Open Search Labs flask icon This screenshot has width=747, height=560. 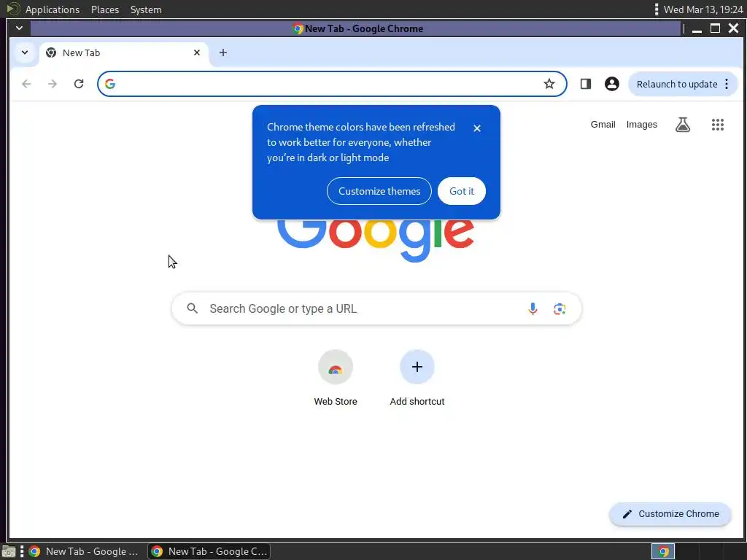683,125
